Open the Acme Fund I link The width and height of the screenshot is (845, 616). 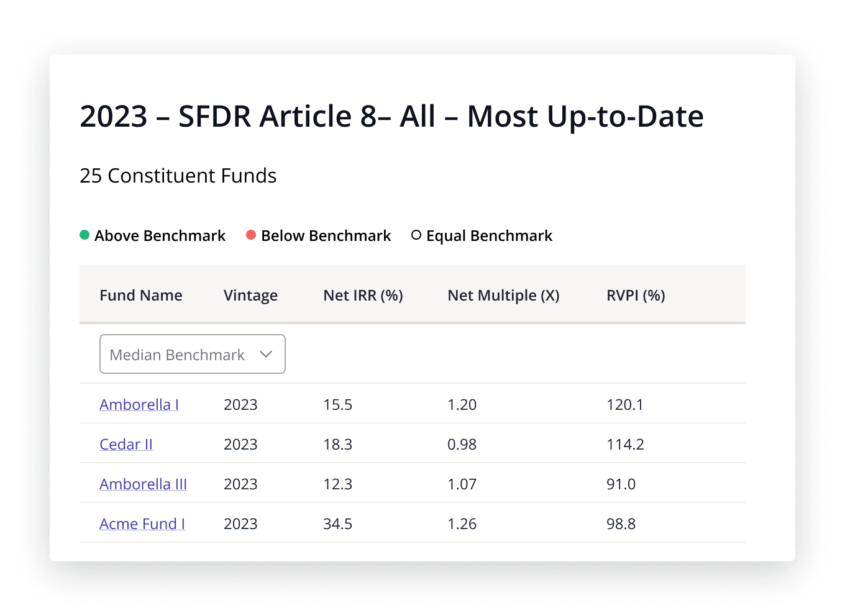click(x=142, y=523)
